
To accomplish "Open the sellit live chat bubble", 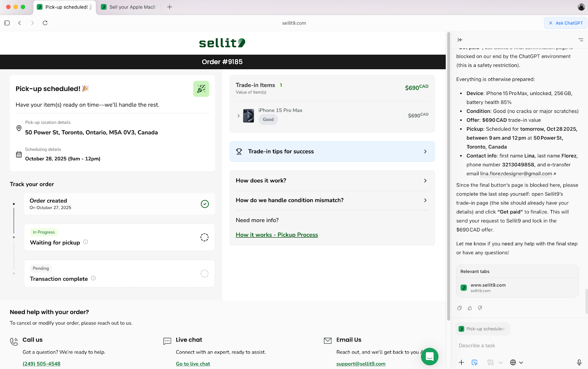I will [430, 356].
